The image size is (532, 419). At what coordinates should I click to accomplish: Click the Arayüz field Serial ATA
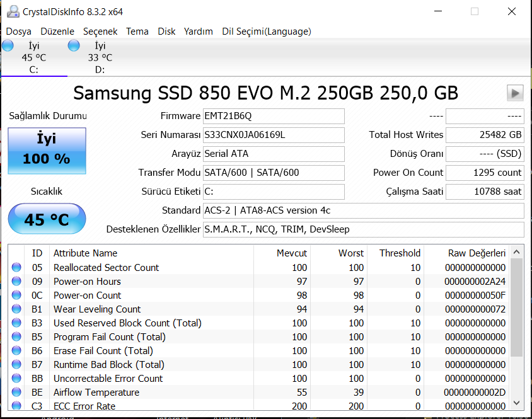tap(274, 154)
